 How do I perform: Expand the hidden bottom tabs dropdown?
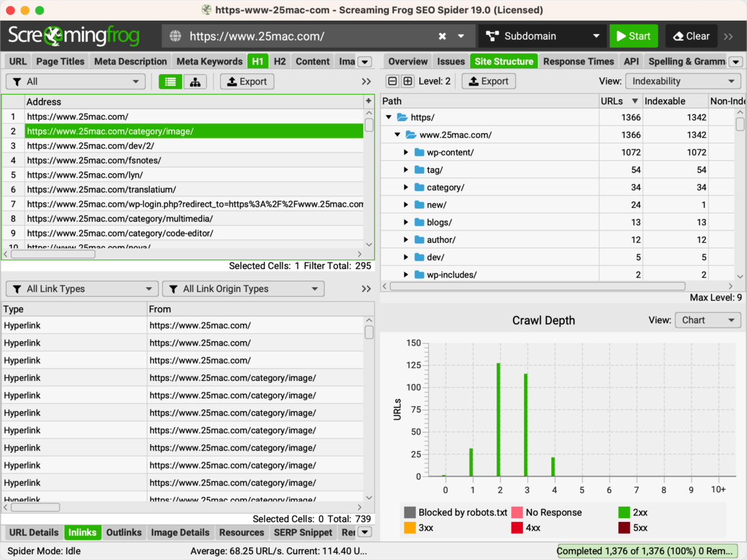tap(365, 532)
